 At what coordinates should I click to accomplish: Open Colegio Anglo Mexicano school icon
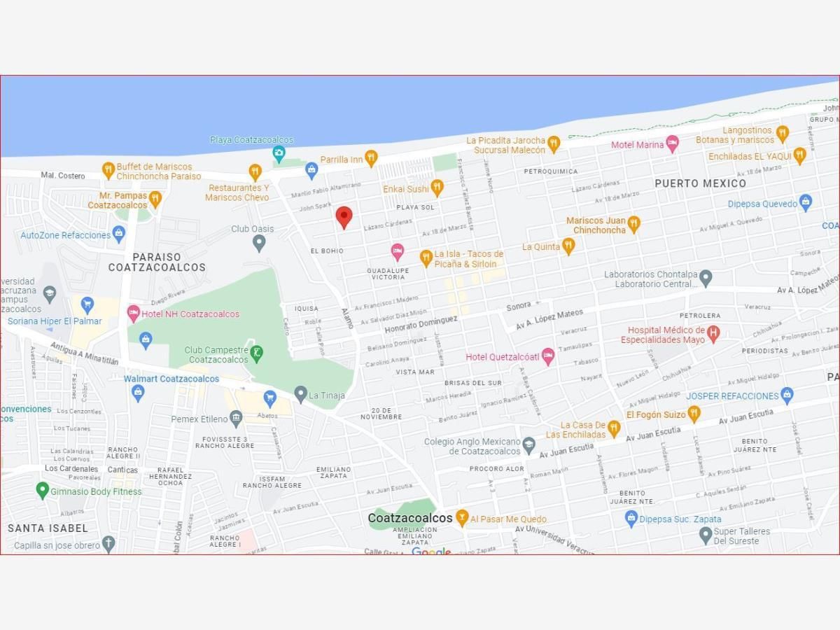pos(528,445)
